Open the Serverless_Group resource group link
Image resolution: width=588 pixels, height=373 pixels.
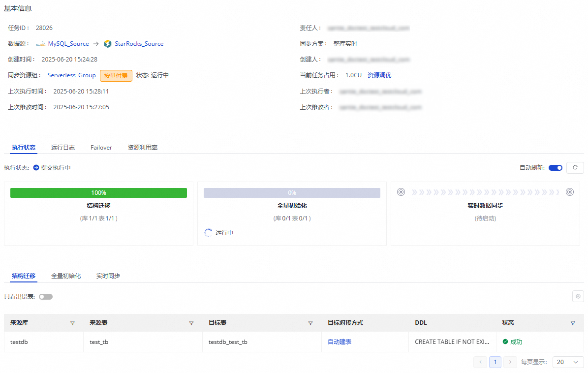coord(72,75)
